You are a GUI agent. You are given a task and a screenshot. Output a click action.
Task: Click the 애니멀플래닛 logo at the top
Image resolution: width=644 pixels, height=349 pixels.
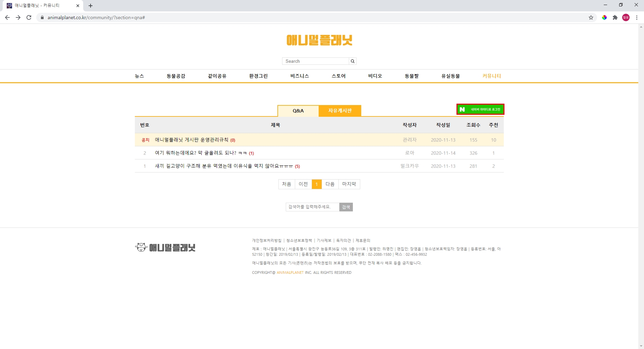[x=319, y=40]
